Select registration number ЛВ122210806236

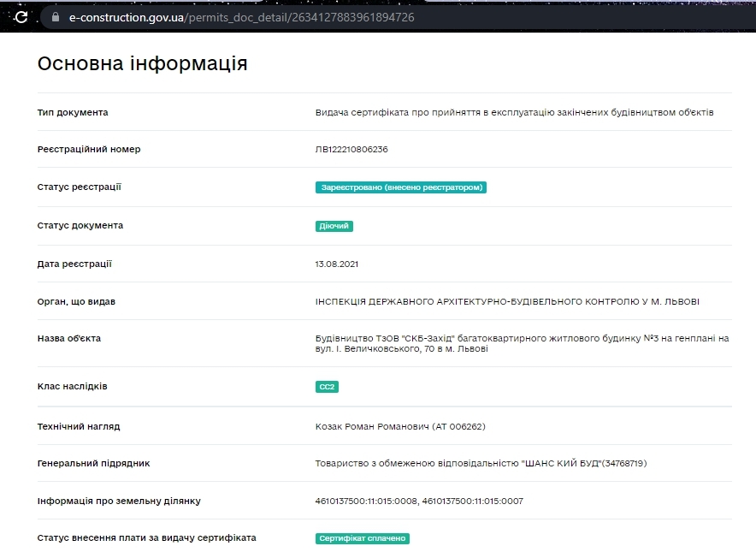click(351, 149)
